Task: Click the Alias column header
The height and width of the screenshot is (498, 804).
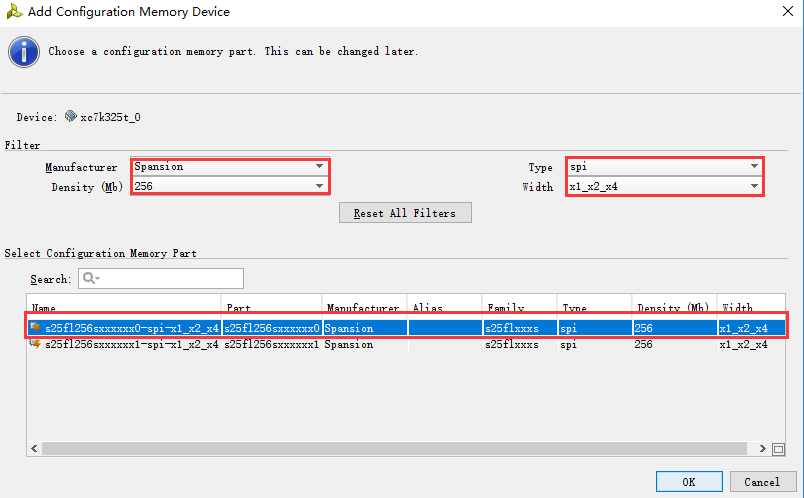Action: tap(444, 307)
